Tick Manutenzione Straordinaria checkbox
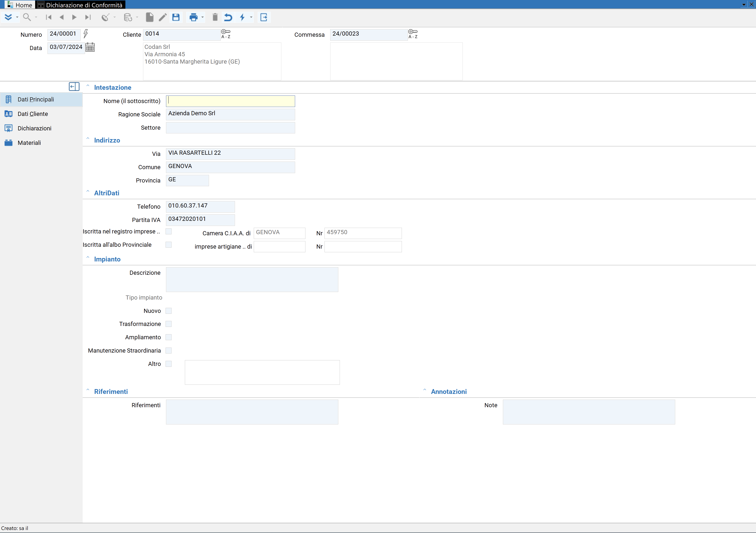The image size is (756, 533). tap(169, 351)
